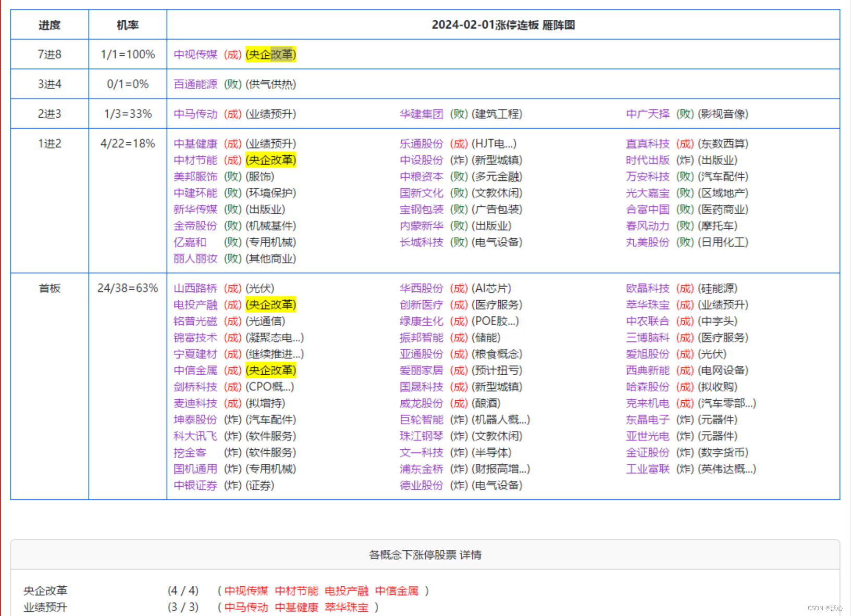The image size is (851, 616).
Task: Click highlighted 央企改革 tag beside 电投产融
Action: click(x=271, y=304)
